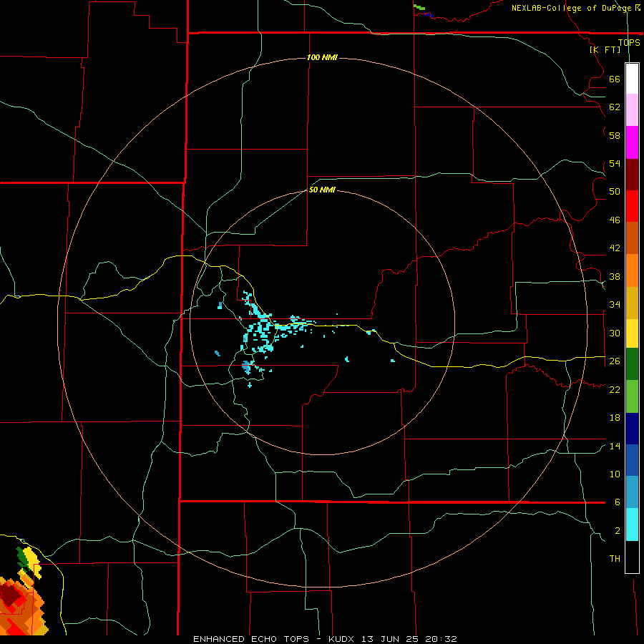This screenshot has width=644, height=644.
Task: Select the light pink legend swatch
Action: pyautogui.click(x=632, y=109)
